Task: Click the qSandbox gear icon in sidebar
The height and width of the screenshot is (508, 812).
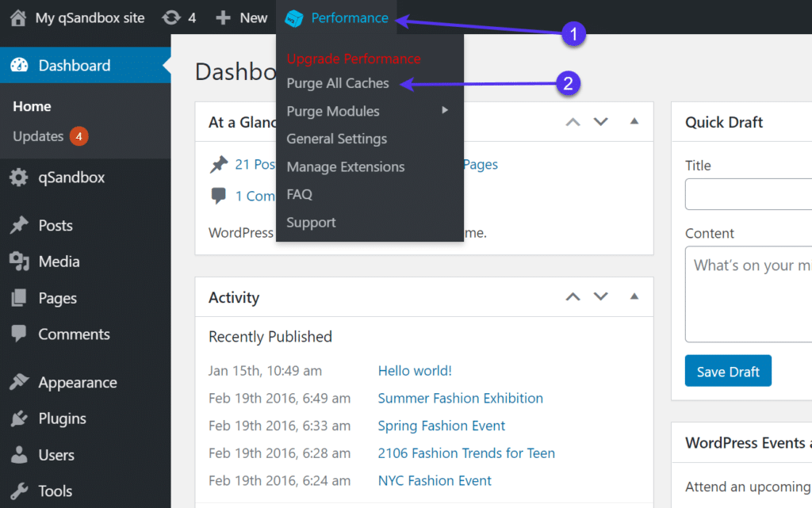Action: (19, 178)
